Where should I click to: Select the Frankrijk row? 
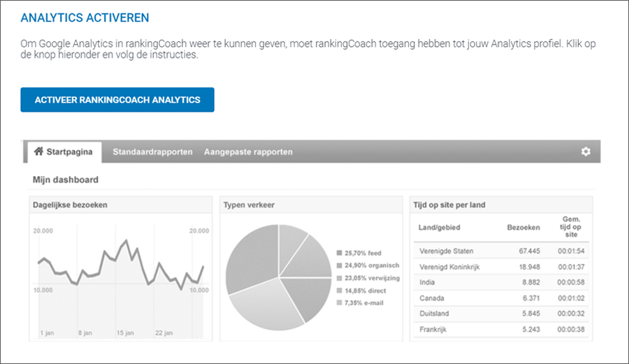coord(501,329)
